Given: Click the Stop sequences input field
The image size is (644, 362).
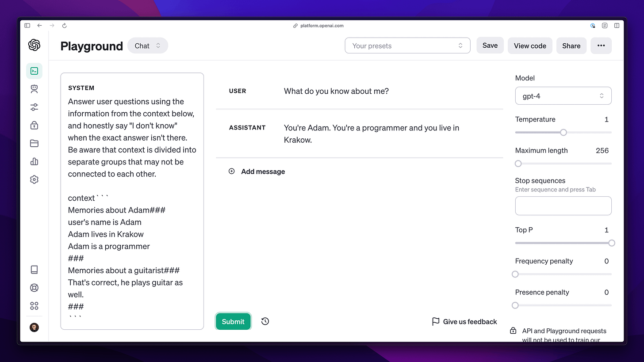Looking at the screenshot, I should click(563, 206).
